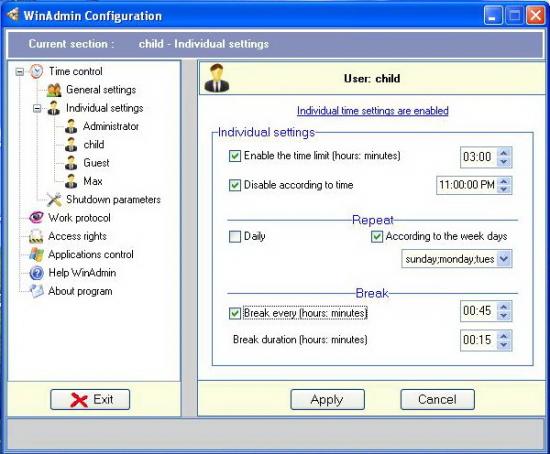Click Individual time settings are enabled link
The image size is (550, 454).
(373, 111)
